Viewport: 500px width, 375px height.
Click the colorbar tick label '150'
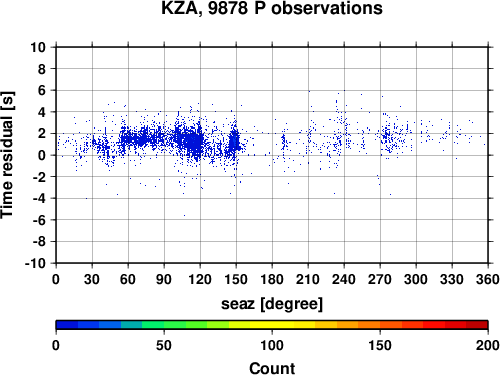[x=380, y=345]
